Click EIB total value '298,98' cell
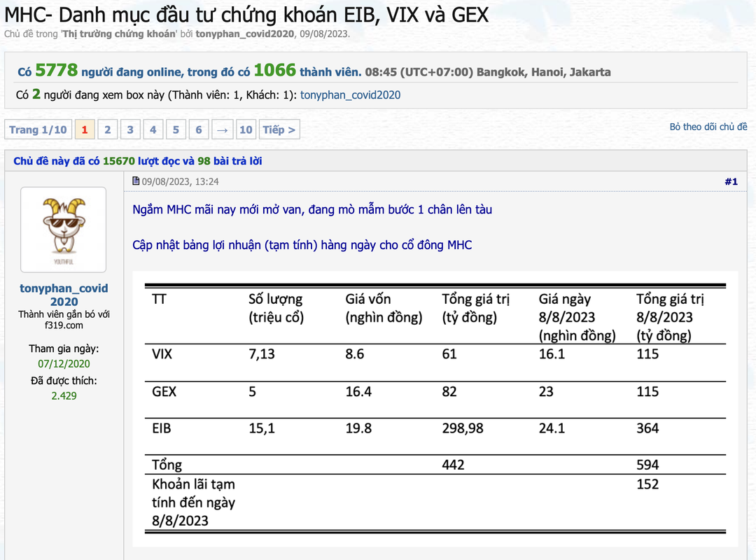The image size is (756, 560). click(463, 428)
